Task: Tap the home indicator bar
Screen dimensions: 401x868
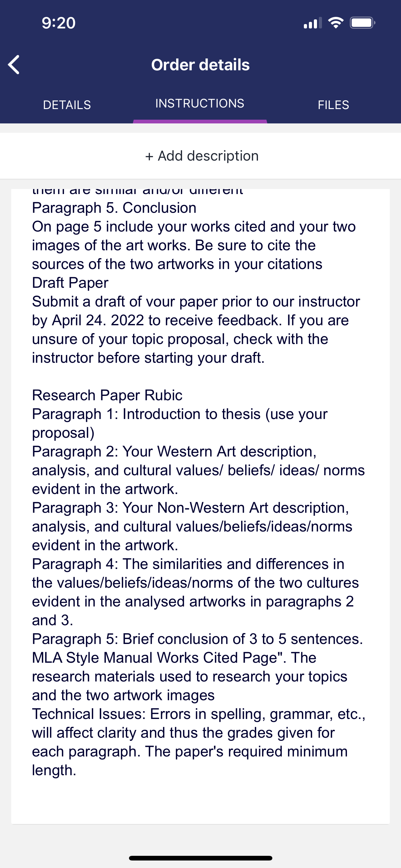Action: tap(200, 858)
